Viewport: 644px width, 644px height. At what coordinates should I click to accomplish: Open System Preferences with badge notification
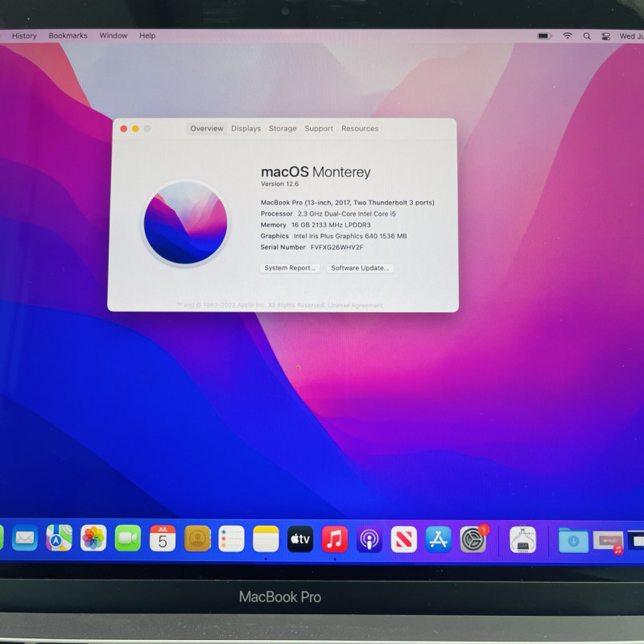pos(473,539)
